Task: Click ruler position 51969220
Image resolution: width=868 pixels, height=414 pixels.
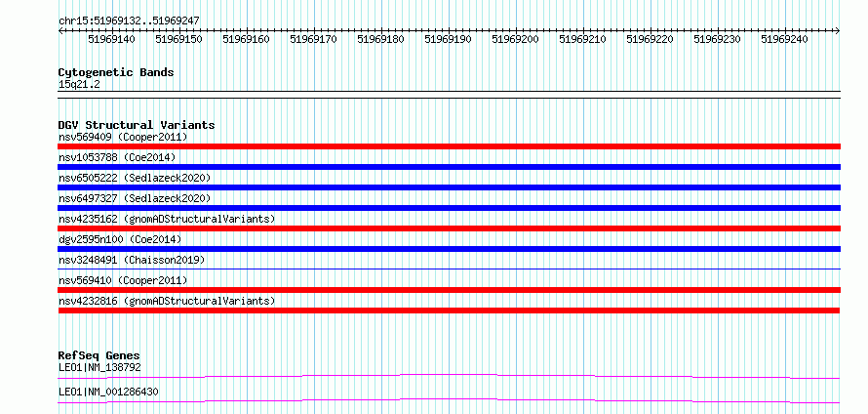Action: pos(650,39)
